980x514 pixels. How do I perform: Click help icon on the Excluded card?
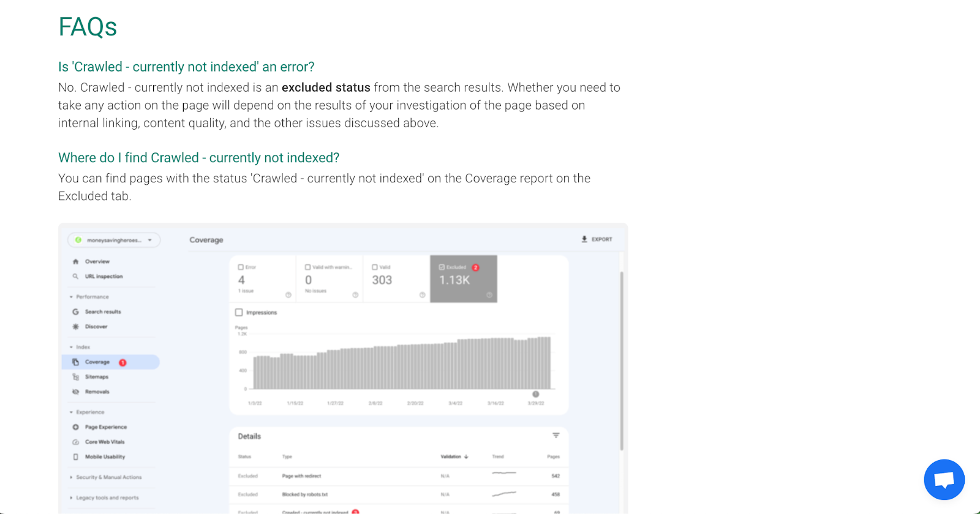(489, 295)
